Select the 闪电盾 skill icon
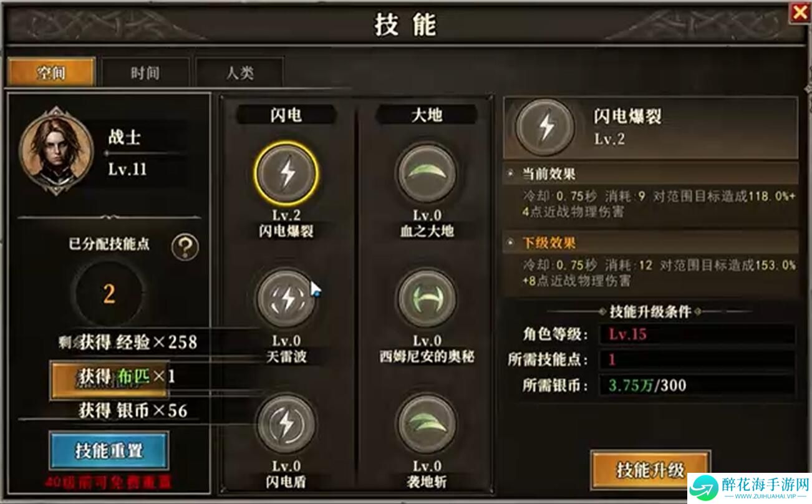This screenshot has height=504, width=812. (286, 425)
